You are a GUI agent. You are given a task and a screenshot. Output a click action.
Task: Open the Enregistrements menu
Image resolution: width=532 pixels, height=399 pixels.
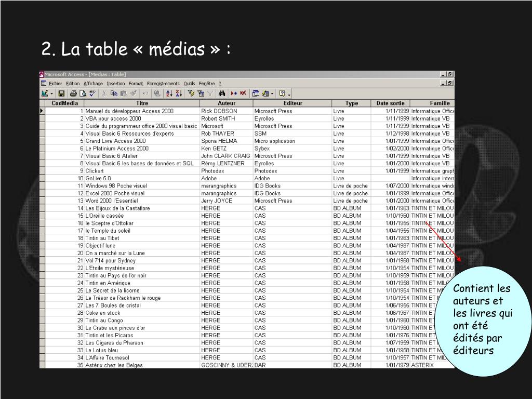click(x=163, y=84)
